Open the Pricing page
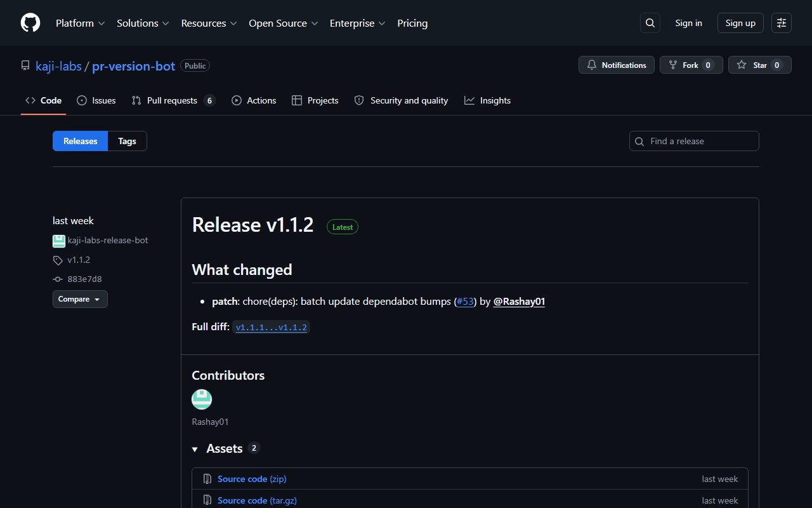 click(x=412, y=23)
